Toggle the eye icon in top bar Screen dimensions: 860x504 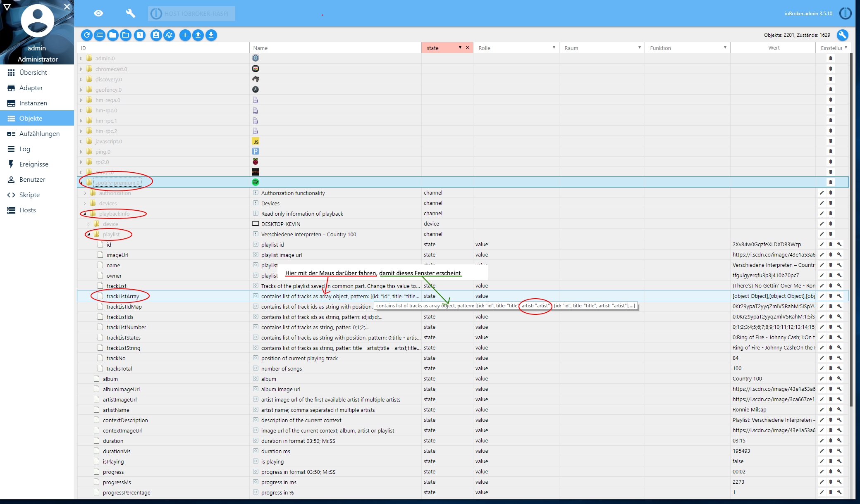[x=98, y=14]
